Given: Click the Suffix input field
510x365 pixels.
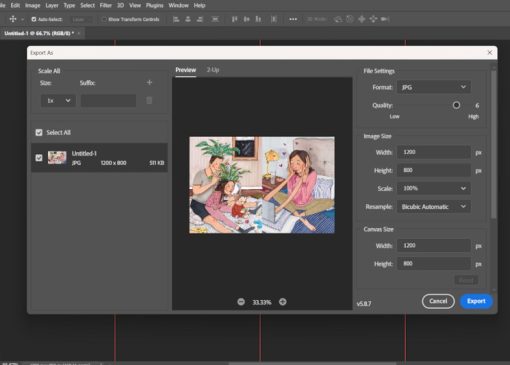Looking at the screenshot, I should click(108, 100).
